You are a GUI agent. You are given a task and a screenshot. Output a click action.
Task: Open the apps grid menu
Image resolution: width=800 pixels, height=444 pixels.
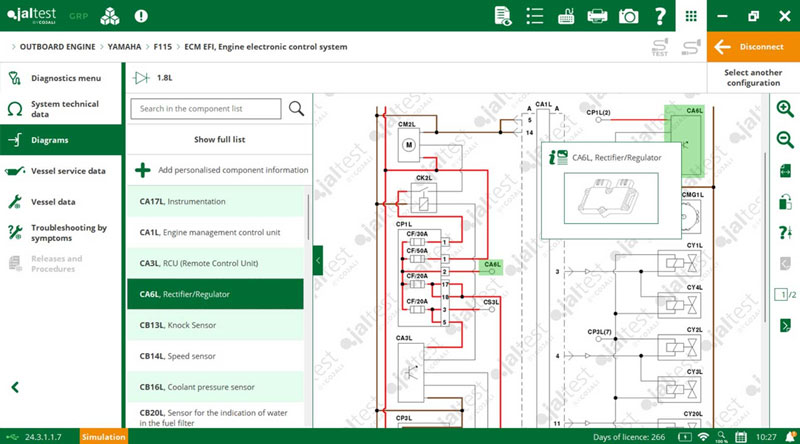pos(691,16)
